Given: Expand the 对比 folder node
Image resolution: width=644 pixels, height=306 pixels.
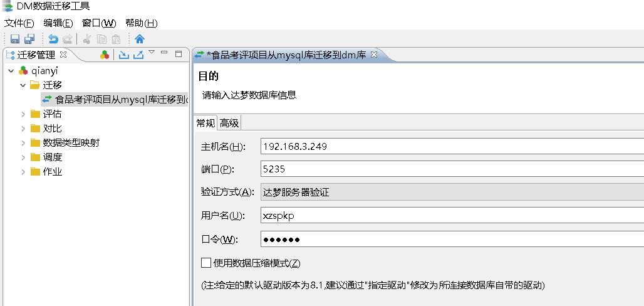Looking at the screenshot, I should click(x=23, y=129).
